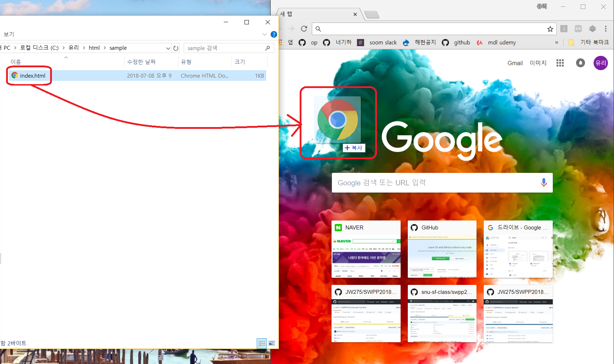The height and width of the screenshot is (364, 614).
Task: Sort by 이름 column in Explorer
Action: pos(16,62)
